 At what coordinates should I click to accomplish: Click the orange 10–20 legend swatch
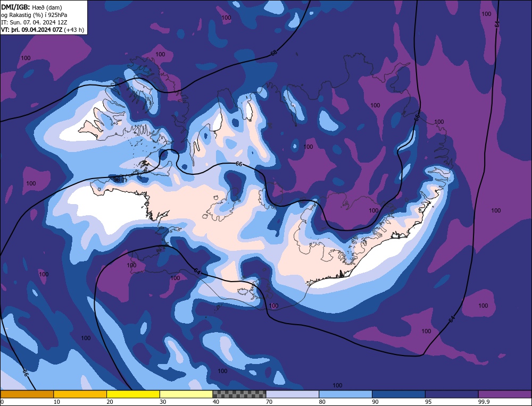coord(80,394)
